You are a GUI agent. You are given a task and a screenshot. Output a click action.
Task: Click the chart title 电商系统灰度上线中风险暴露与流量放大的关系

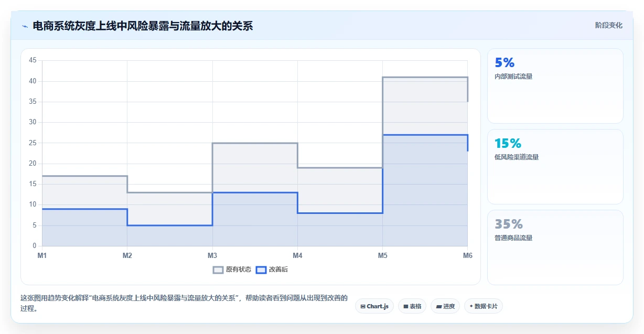coord(143,26)
